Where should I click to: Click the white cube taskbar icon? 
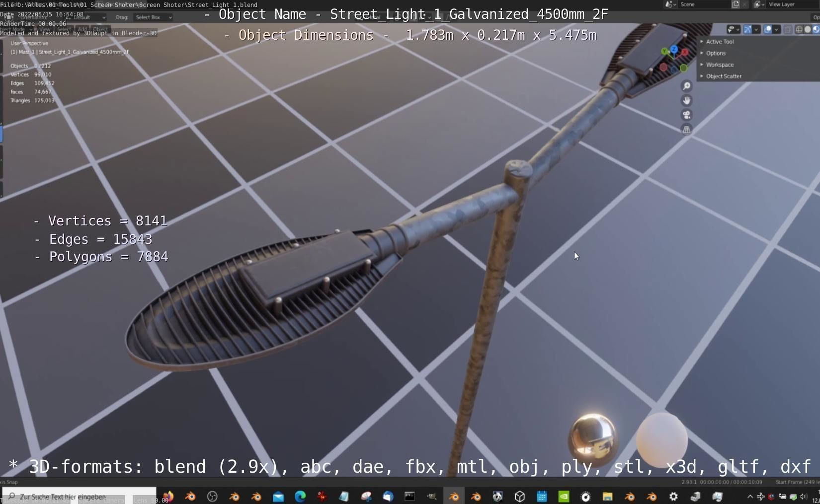pyautogui.click(x=520, y=496)
